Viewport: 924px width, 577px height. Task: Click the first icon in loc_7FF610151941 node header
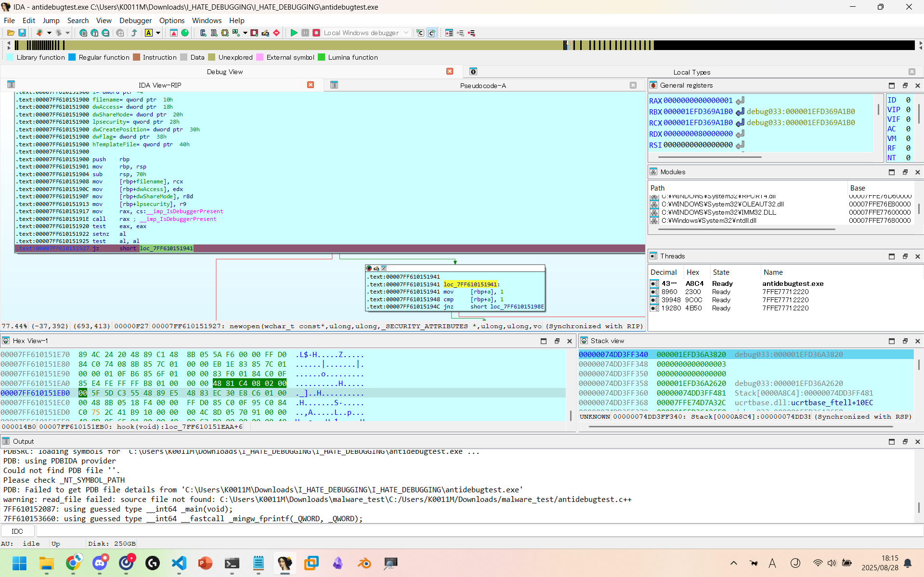pyautogui.click(x=369, y=268)
